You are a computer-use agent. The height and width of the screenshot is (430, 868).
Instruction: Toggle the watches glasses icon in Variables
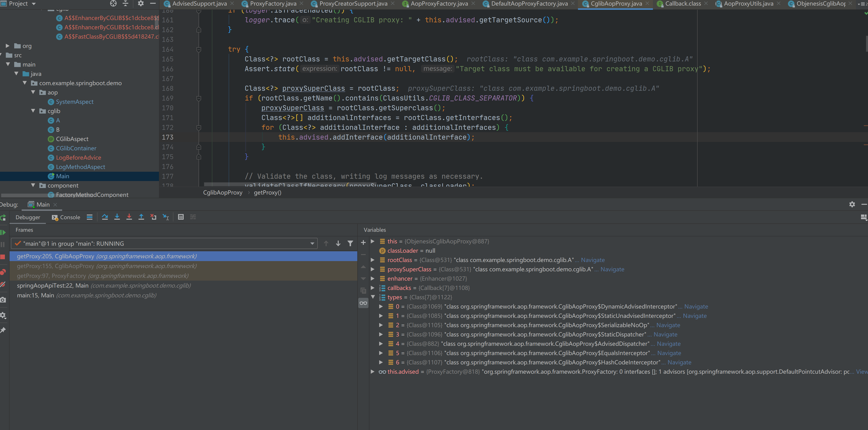coord(363,303)
